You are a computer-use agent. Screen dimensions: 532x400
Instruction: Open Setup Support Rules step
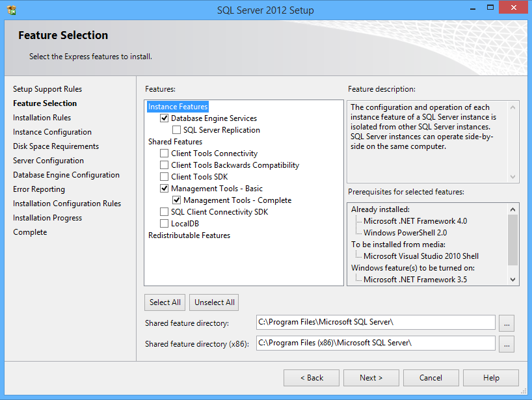(47, 89)
